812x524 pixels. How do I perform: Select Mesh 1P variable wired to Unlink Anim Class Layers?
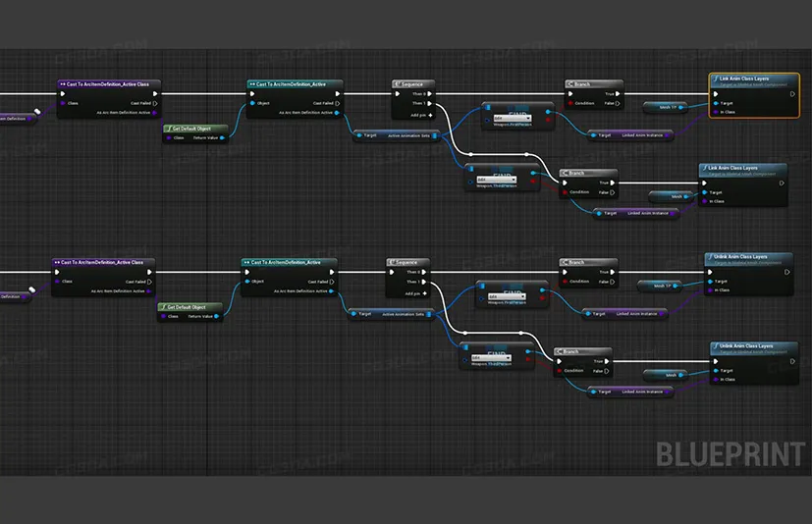660,286
